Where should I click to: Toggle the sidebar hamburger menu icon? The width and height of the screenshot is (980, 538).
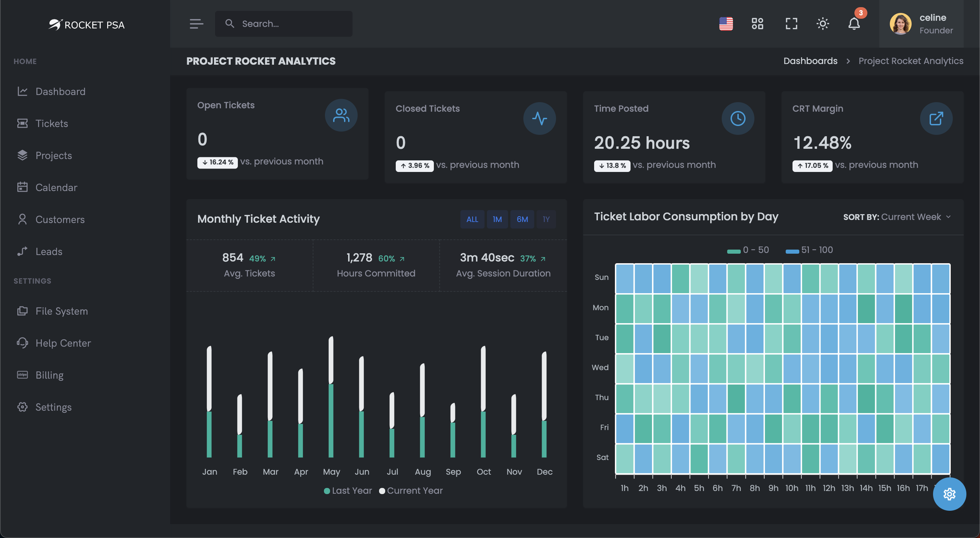[196, 23]
